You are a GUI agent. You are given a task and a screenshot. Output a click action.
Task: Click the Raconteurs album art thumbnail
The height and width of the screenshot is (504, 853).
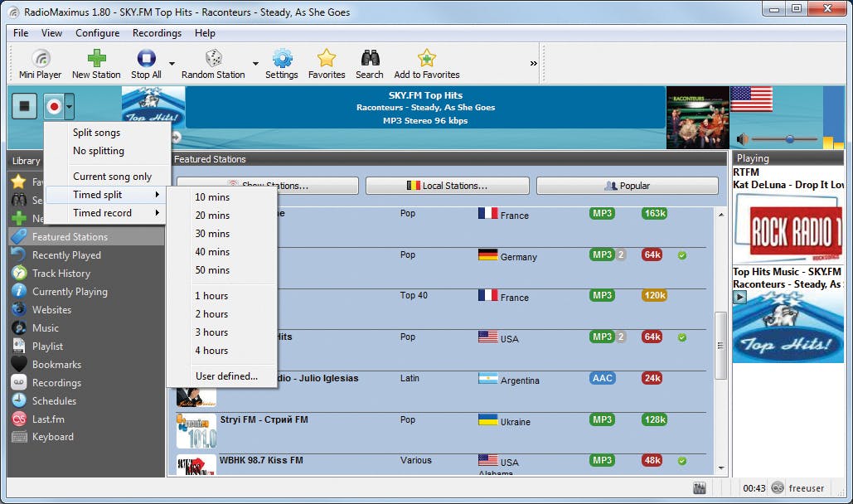pyautogui.click(x=697, y=118)
